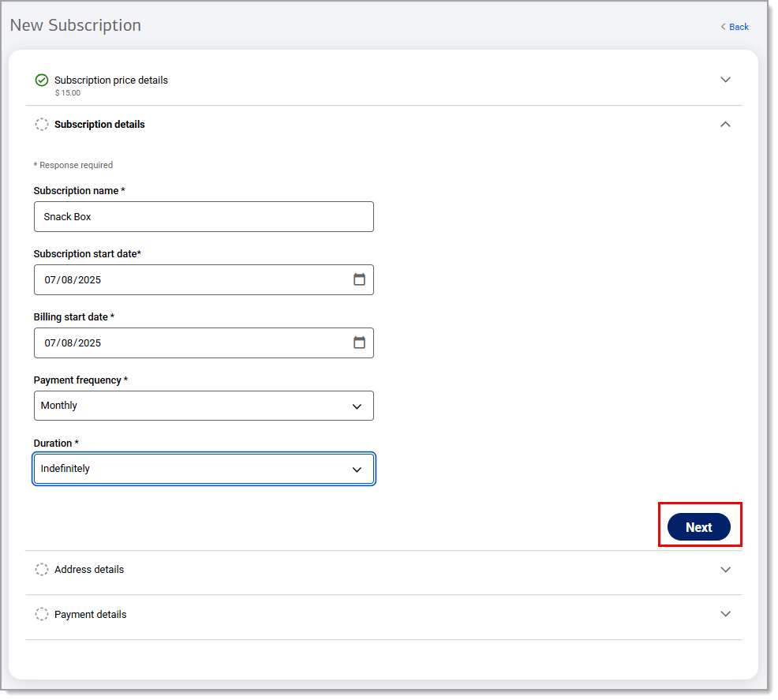Screen dimensions: 778x700
Task: Click the Response required note
Action: tap(73, 165)
